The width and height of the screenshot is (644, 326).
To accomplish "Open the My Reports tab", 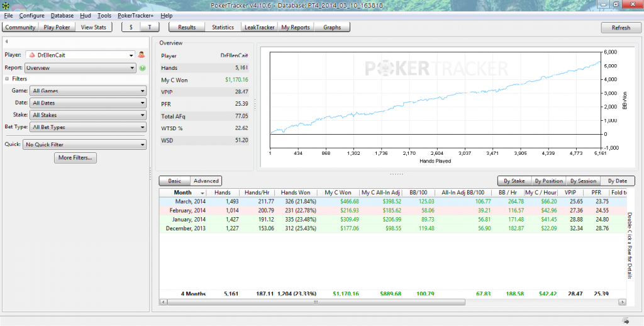I will 296,28.
